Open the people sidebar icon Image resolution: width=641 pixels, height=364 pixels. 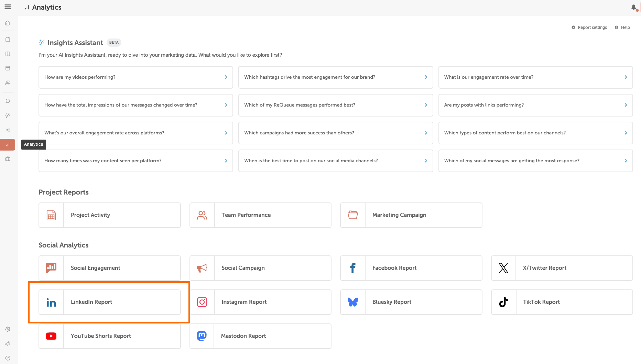[8, 83]
